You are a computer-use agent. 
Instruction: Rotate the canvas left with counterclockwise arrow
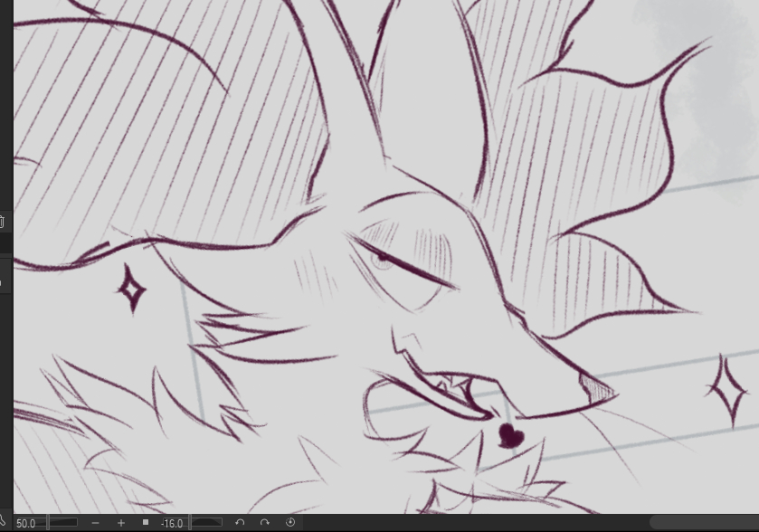coord(240,523)
